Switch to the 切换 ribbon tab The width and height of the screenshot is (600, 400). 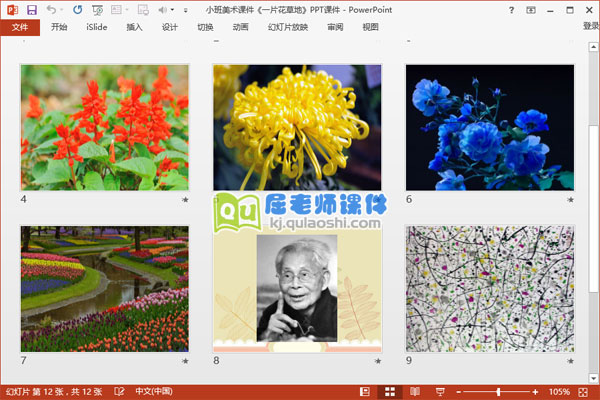pyautogui.click(x=205, y=27)
